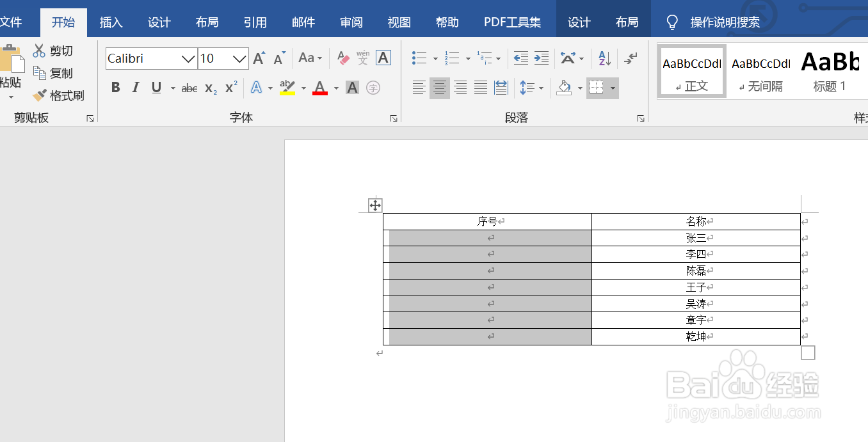Select the Format Painter (格式刷) tool
This screenshot has height=442, width=868.
[58, 96]
